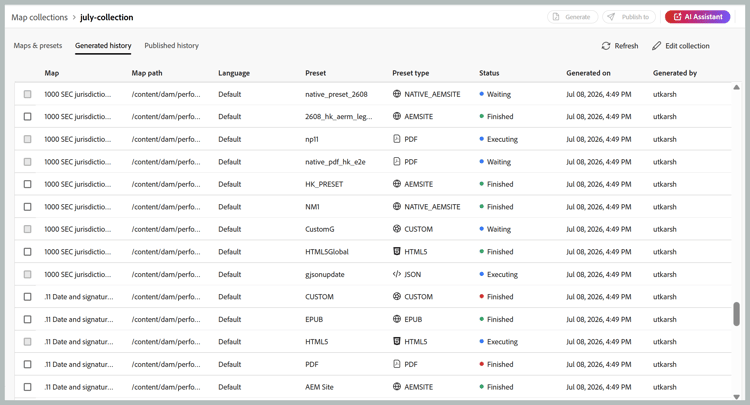This screenshot has height=405, width=750.
Task: Click the Map column header
Action: [x=52, y=73]
